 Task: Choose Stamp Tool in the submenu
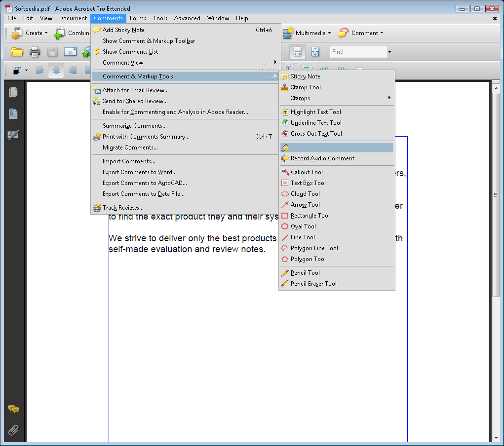337,87
